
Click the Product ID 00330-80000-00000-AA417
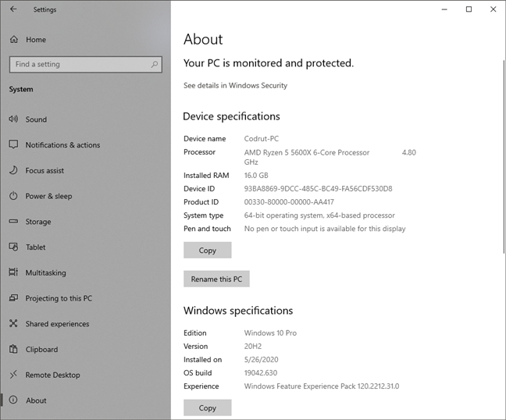pyautogui.click(x=289, y=202)
